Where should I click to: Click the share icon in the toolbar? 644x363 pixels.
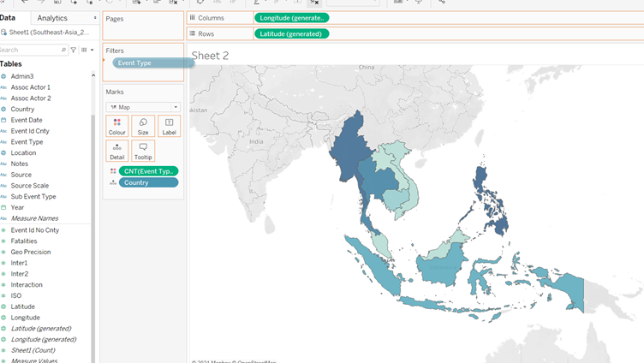tap(442, 3)
